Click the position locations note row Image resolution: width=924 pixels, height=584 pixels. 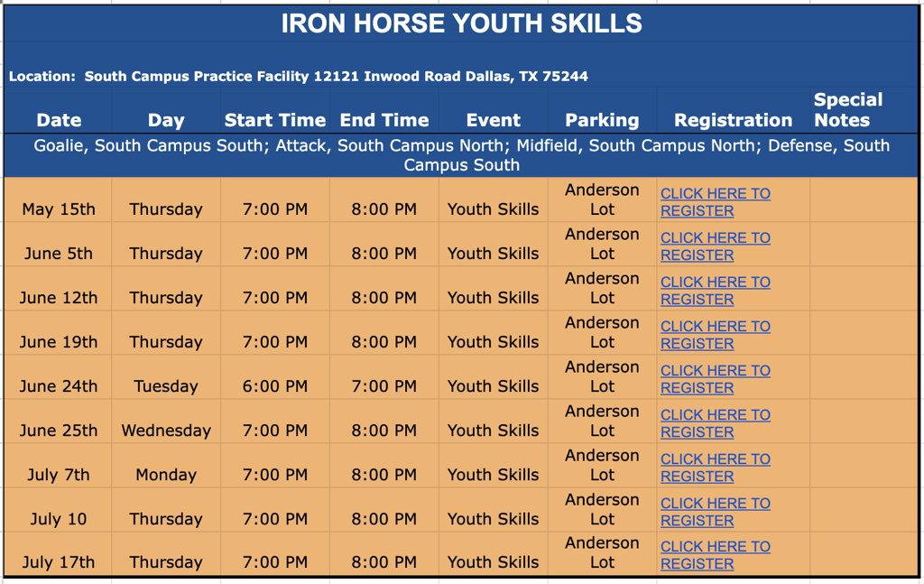461,155
